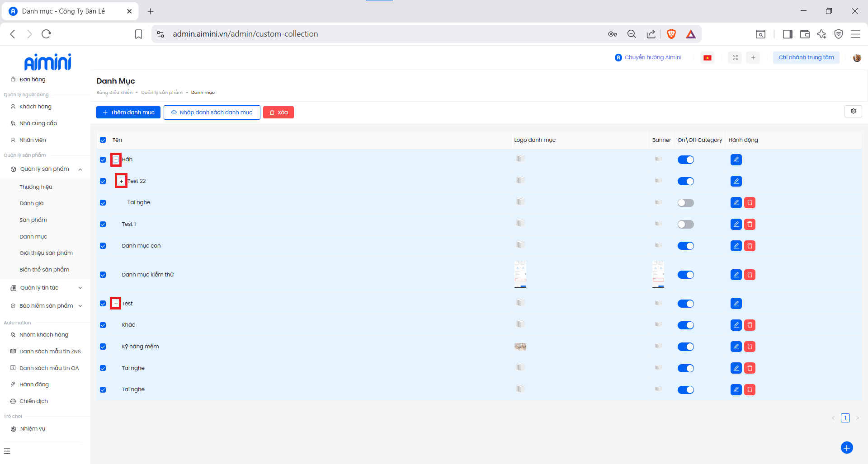Click edit icon for Danh mục con row
868x464 pixels.
[x=736, y=246]
